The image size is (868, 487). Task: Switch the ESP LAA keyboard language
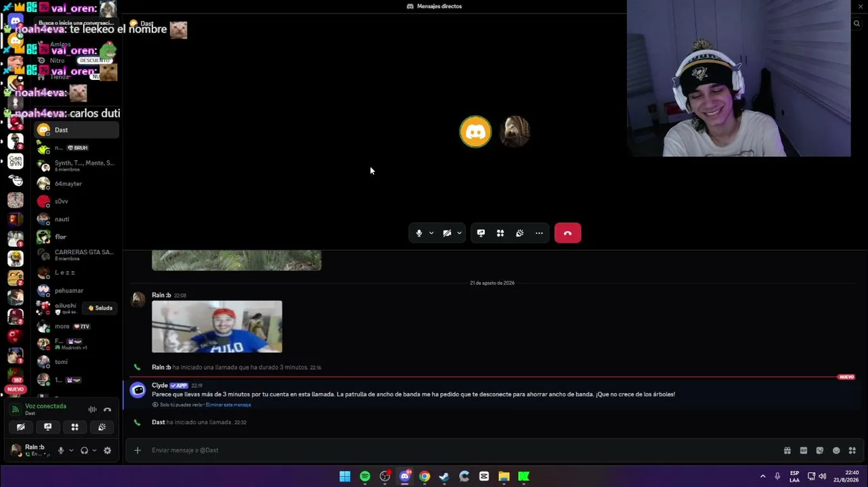pyautogui.click(x=794, y=476)
